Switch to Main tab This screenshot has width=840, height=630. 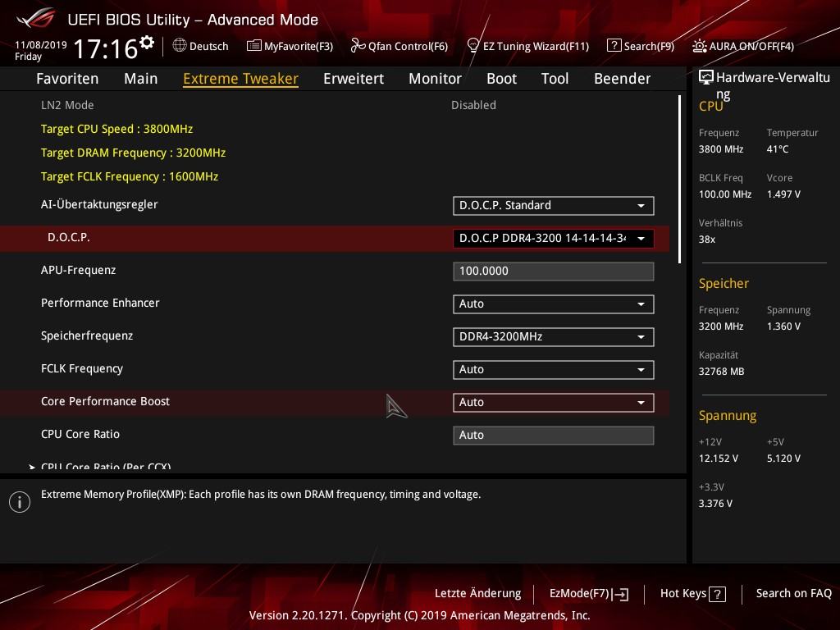click(141, 79)
